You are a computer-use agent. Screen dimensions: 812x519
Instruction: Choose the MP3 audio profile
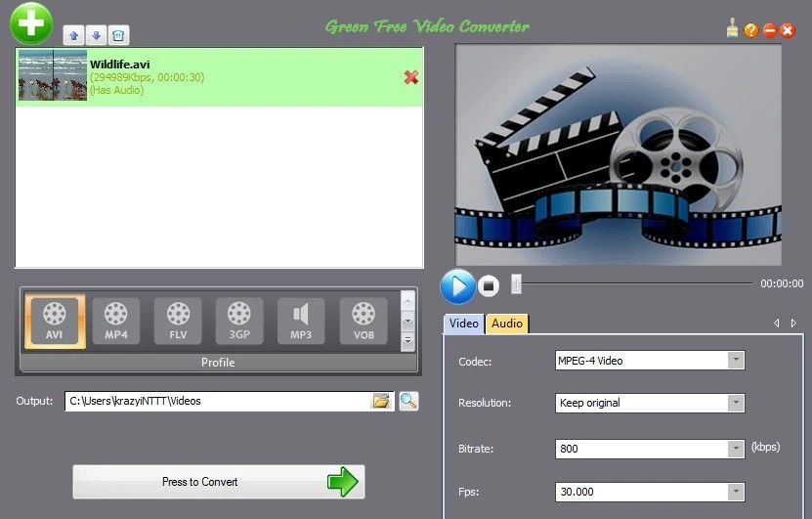click(301, 321)
